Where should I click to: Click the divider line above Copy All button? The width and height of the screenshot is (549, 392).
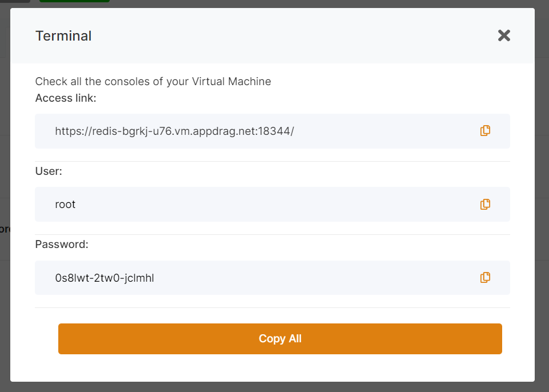[272, 307]
